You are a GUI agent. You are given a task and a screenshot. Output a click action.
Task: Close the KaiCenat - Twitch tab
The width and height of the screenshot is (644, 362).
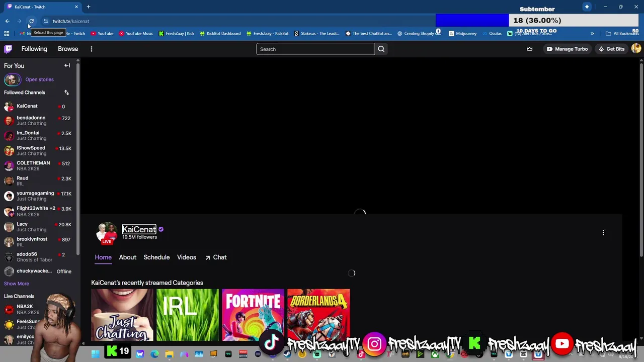(x=76, y=7)
